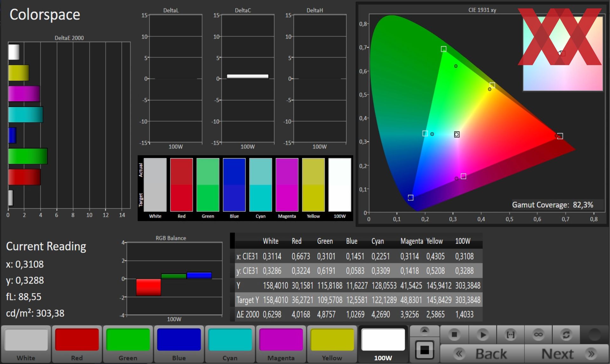The height and width of the screenshot is (364, 610).
Task: Select the Green color patch button
Action: (x=128, y=344)
